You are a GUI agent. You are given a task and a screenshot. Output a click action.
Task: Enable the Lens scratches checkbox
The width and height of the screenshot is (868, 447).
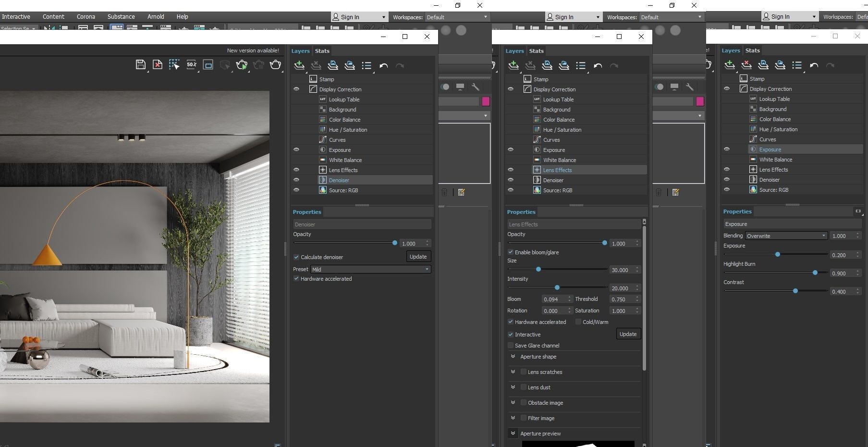[x=524, y=372]
